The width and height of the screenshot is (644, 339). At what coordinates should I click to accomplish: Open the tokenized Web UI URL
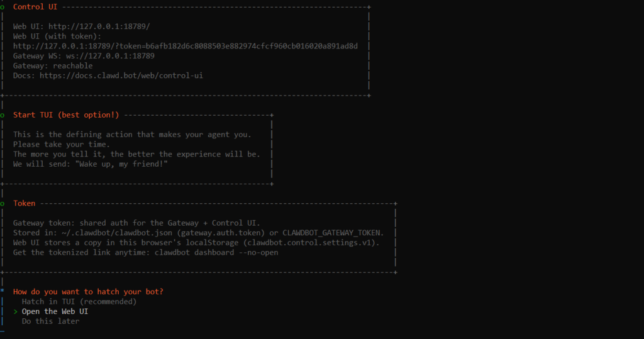(186, 47)
